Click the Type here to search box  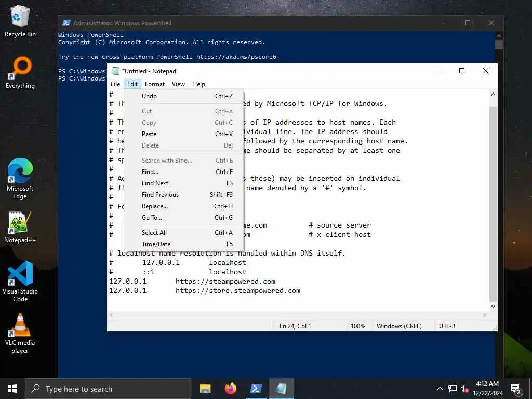[x=108, y=389]
